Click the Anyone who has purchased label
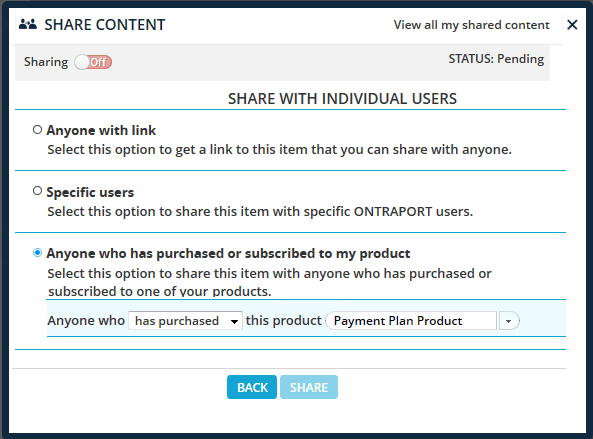Screen dimensions: 593x439 228,253
